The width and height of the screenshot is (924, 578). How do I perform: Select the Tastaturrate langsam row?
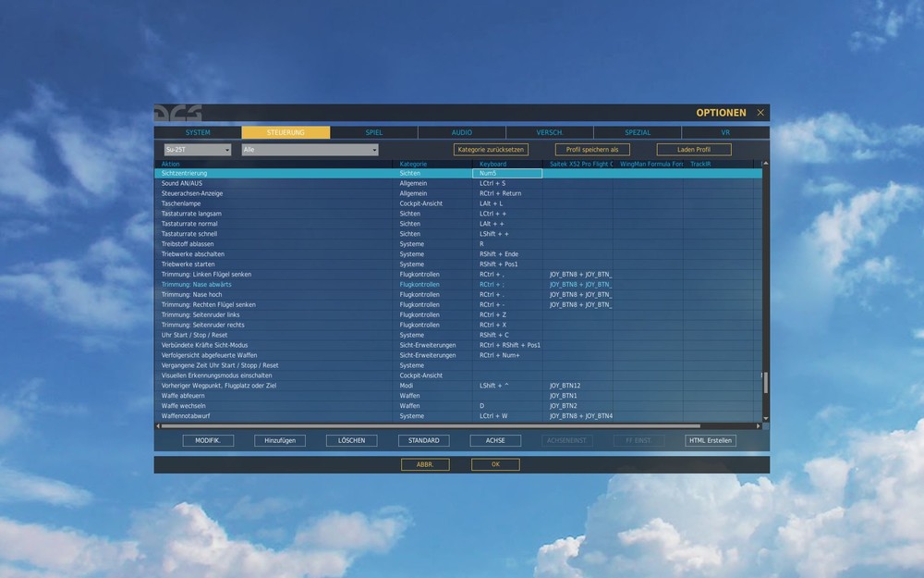click(x=458, y=214)
